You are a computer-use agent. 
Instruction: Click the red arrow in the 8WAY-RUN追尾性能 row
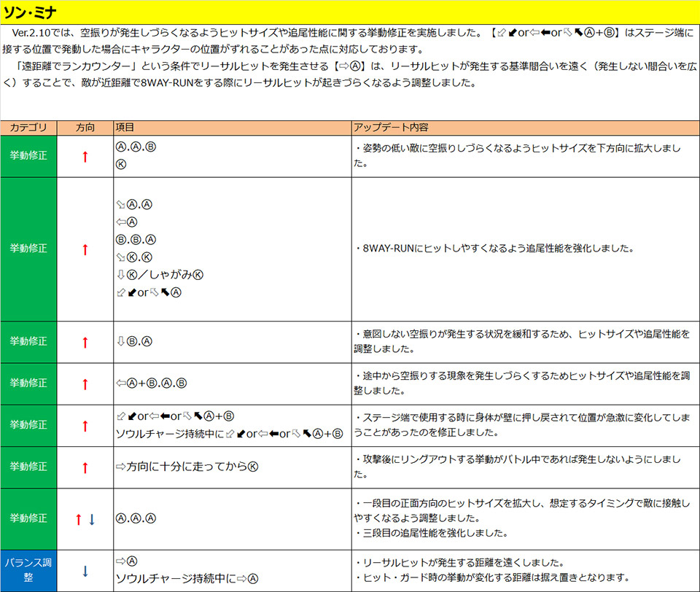pyautogui.click(x=85, y=249)
